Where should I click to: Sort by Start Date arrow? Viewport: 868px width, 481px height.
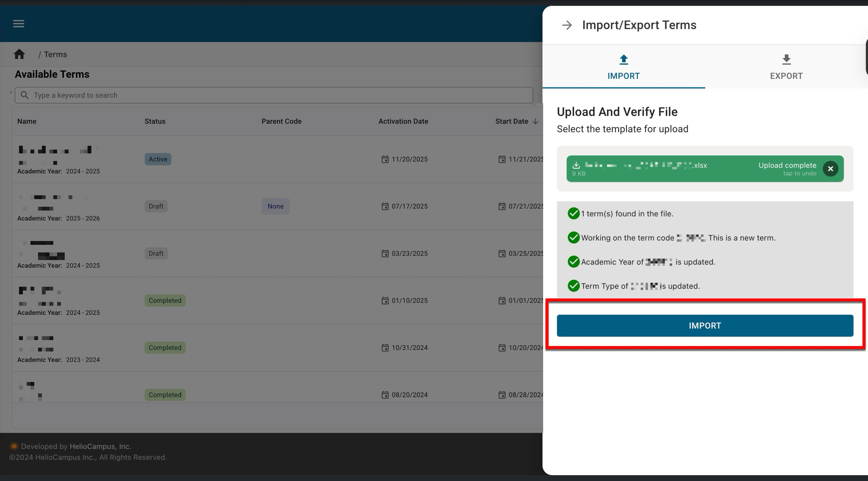coord(536,121)
